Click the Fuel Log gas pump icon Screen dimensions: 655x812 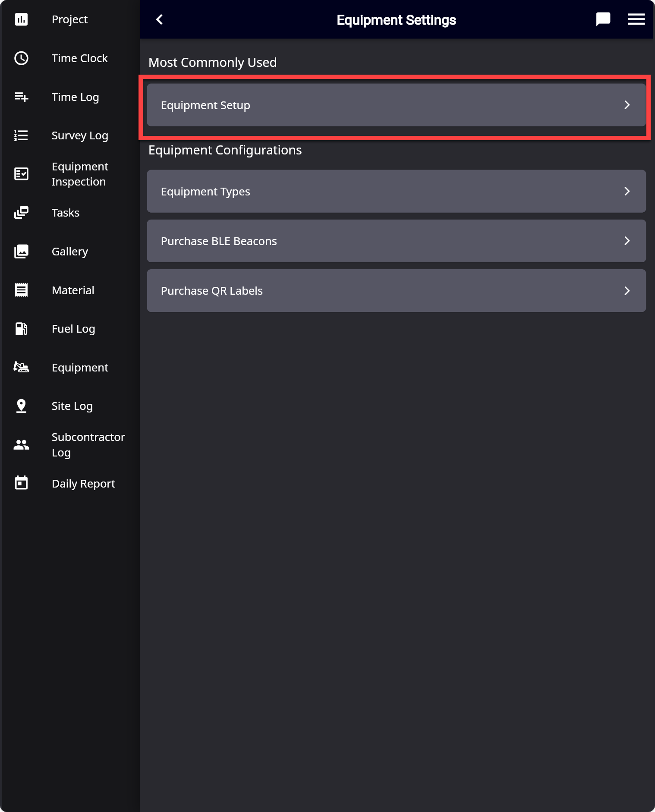(x=21, y=329)
